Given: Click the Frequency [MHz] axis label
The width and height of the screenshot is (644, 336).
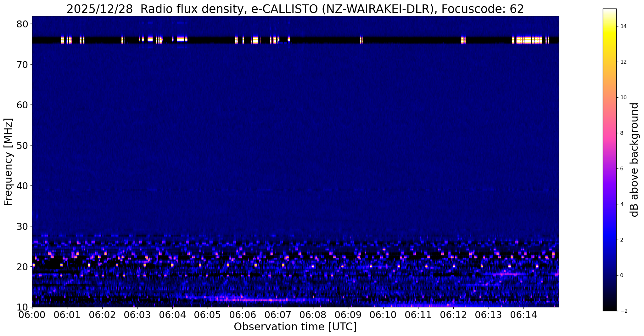Looking at the screenshot, I should point(8,162).
